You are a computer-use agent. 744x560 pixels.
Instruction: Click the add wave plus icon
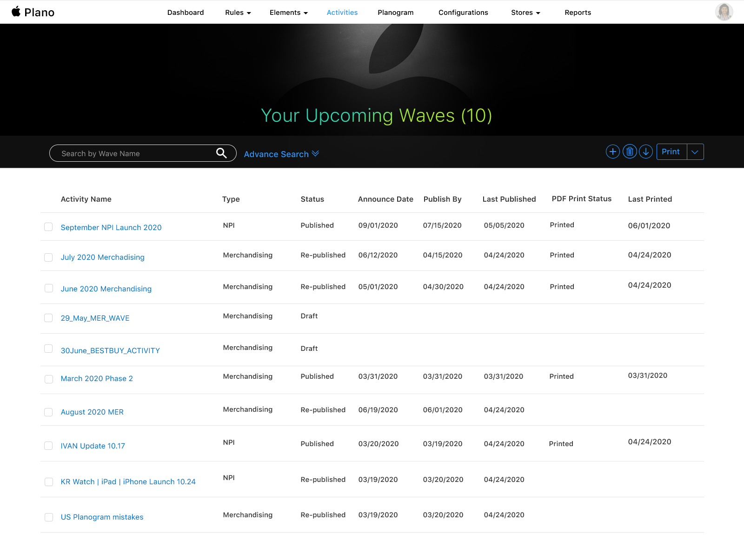[613, 152]
